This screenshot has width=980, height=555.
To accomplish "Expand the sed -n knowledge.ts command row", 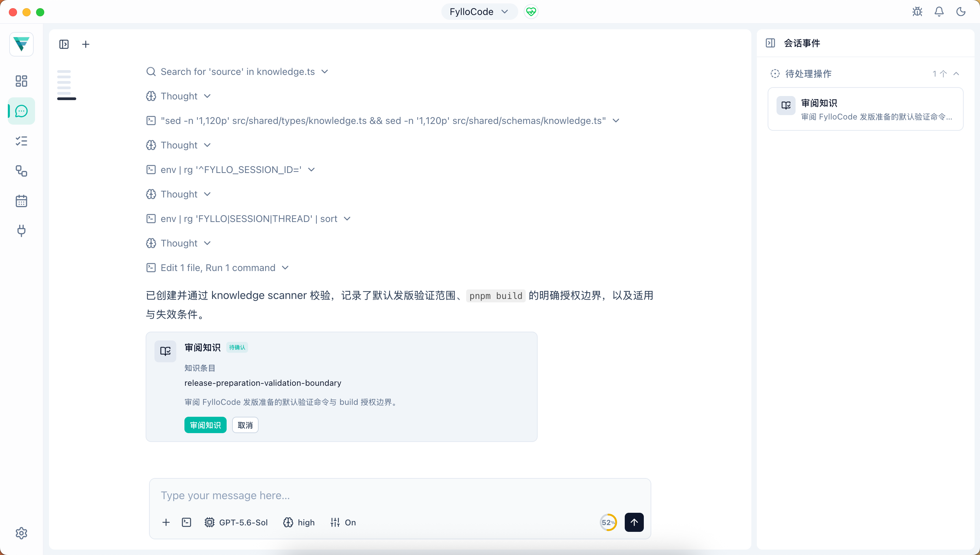I will point(383,121).
